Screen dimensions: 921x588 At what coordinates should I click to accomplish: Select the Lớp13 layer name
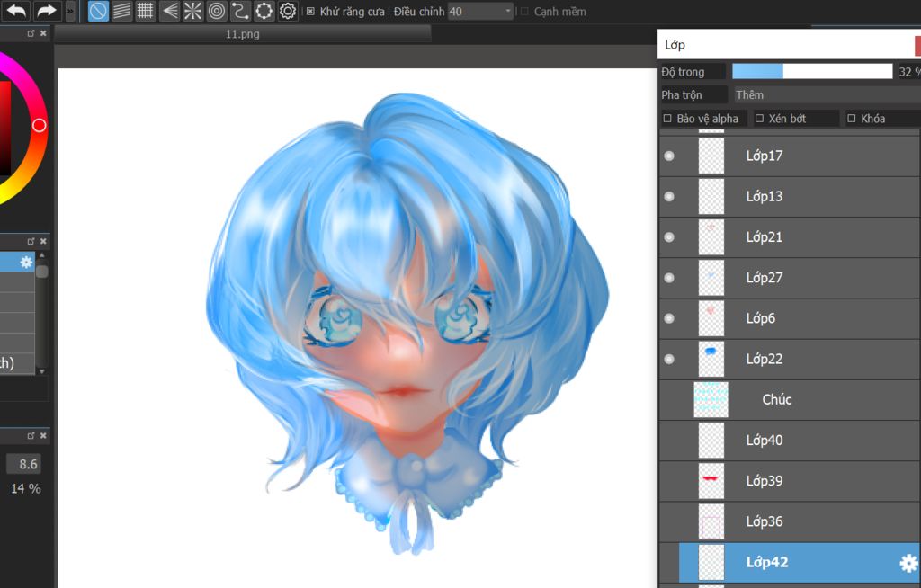coord(765,196)
